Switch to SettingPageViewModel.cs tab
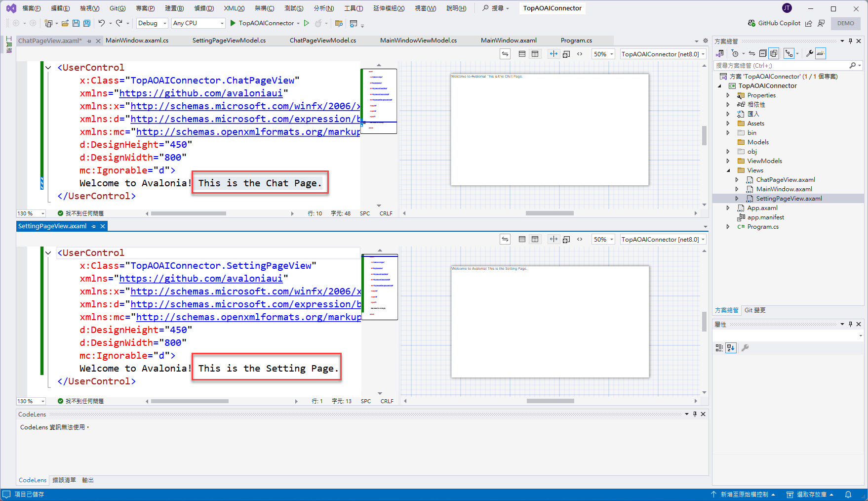Image resolution: width=868 pixels, height=501 pixels. pos(229,41)
